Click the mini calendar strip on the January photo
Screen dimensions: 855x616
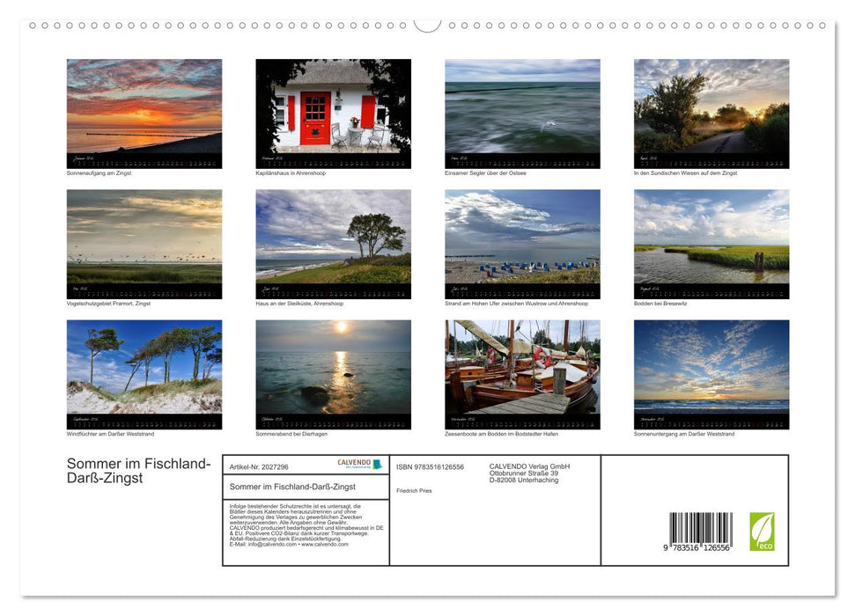coord(144,161)
